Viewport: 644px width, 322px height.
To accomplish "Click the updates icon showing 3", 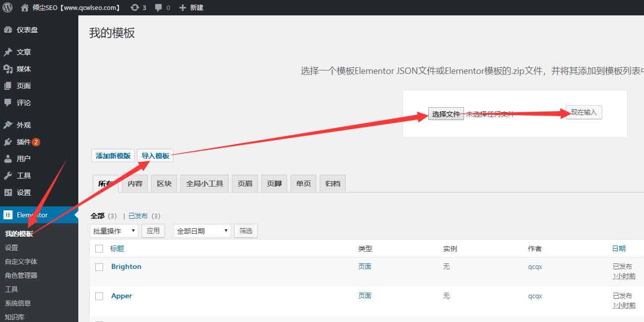I will [134, 7].
